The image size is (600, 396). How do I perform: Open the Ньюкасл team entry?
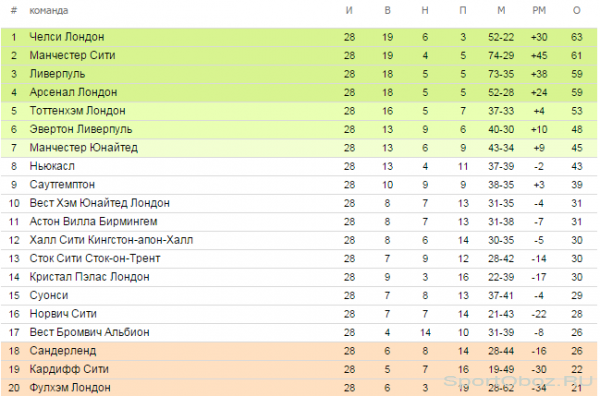(x=52, y=166)
